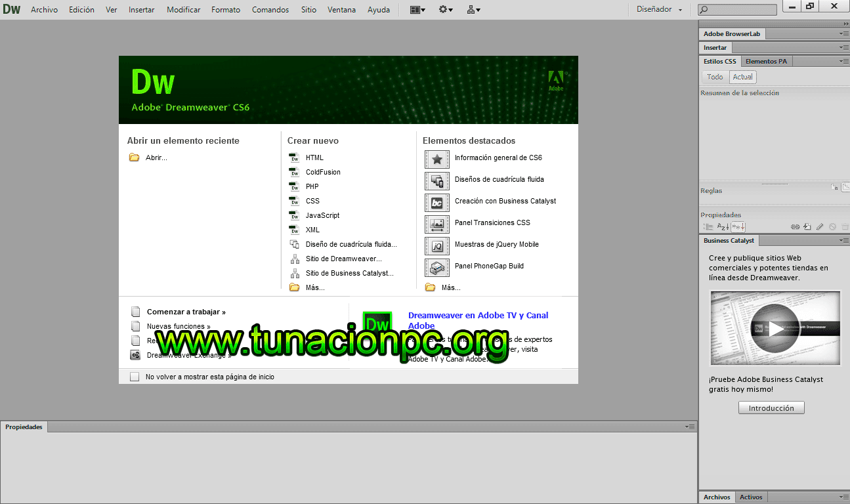Screen dimensions: 850x504
Task: Click the Sitio de Dreamweaver site icon
Action: (294, 259)
